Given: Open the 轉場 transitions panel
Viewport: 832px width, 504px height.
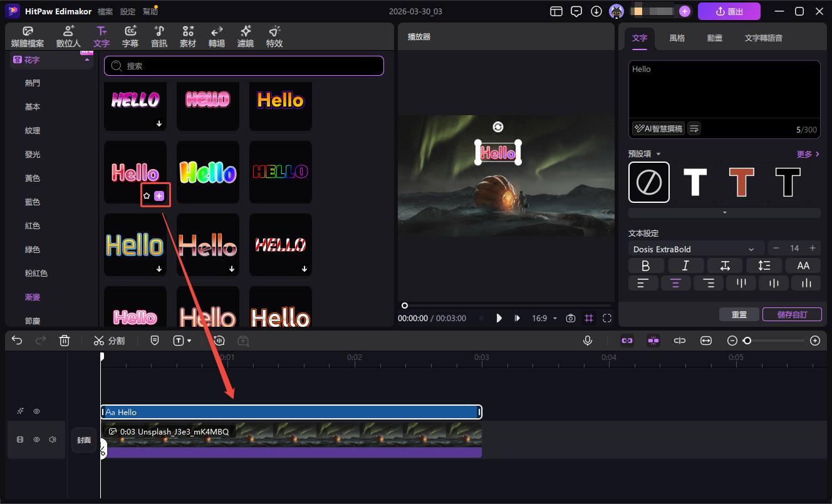Looking at the screenshot, I should click(217, 37).
